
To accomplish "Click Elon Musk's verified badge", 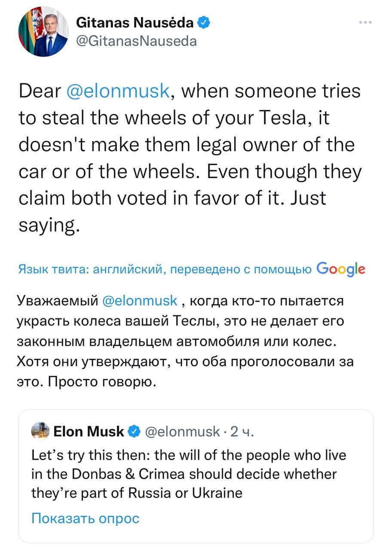I will pos(134,431).
